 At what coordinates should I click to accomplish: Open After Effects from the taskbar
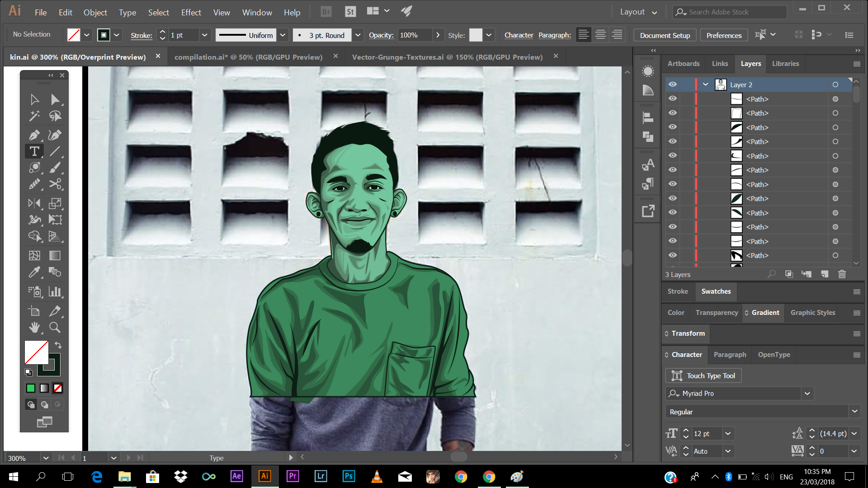pos(236,476)
